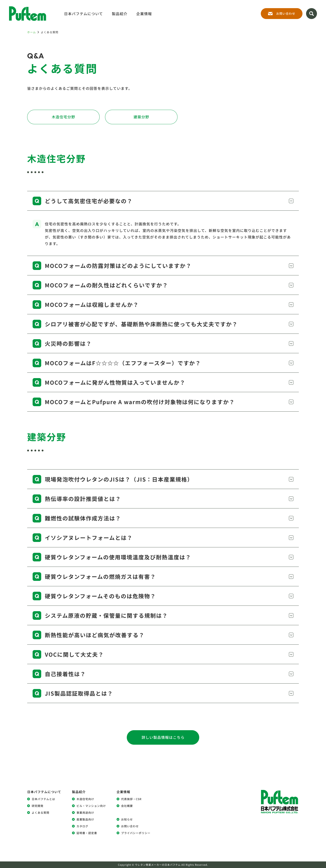Viewport: 326px width, 868px height.
Task: Click the Puftem logo in header
Action: [27, 14]
